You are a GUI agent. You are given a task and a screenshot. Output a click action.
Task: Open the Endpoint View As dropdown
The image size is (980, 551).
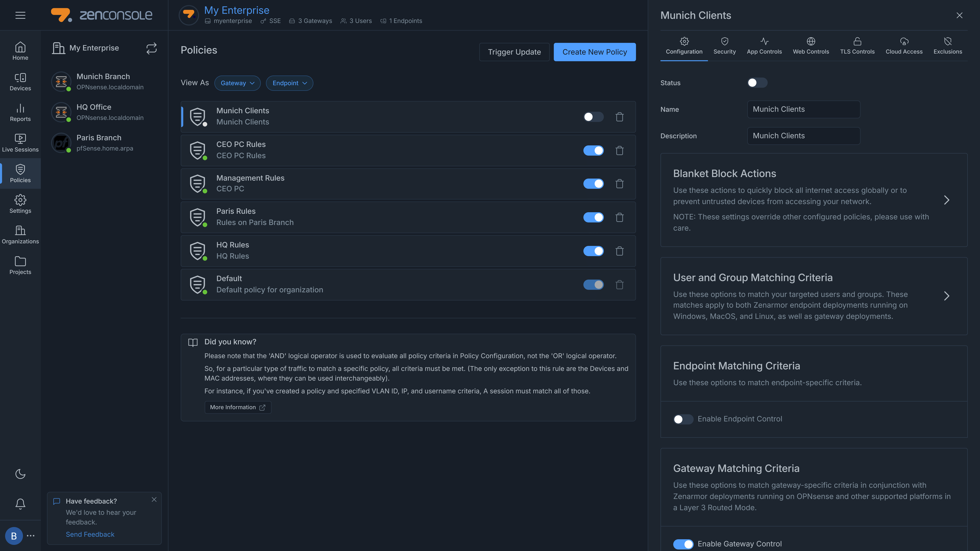click(290, 83)
